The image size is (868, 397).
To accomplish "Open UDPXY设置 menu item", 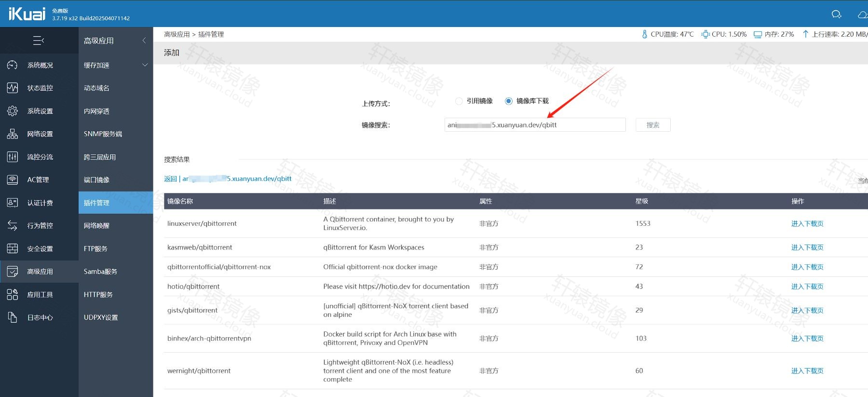I will pyautogui.click(x=101, y=317).
